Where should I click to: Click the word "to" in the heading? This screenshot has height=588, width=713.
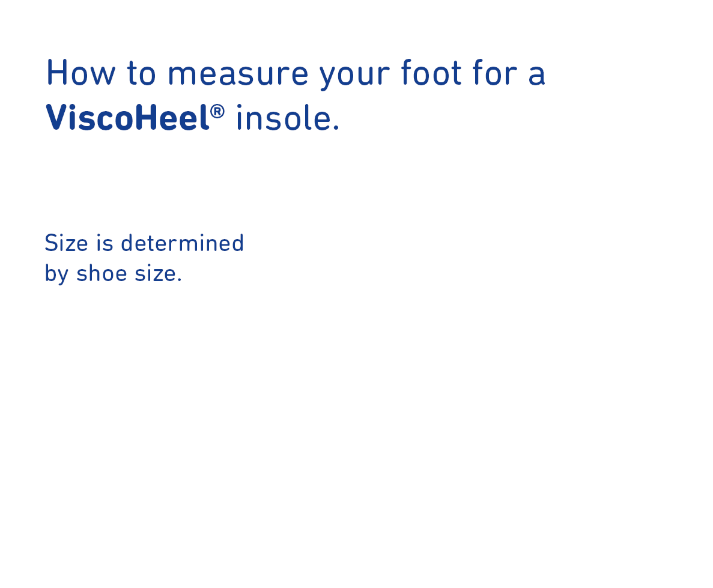(x=142, y=74)
